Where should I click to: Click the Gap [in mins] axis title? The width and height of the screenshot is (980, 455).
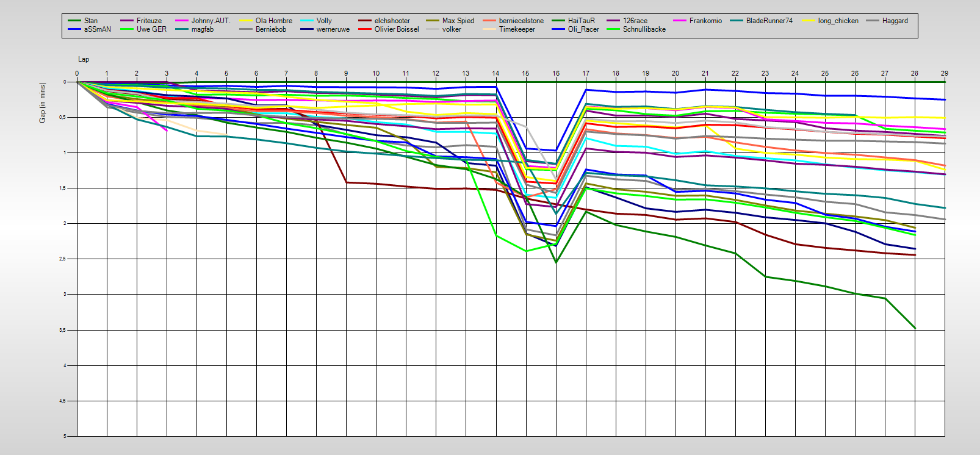pyautogui.click(x=42, y=102)
